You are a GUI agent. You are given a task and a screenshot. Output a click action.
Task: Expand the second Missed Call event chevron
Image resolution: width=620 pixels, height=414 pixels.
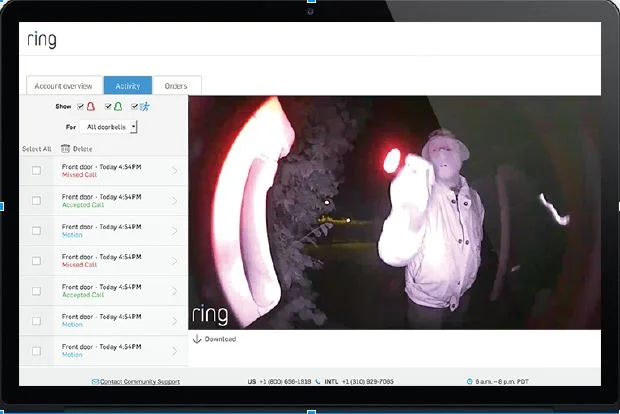coord(174,261)
